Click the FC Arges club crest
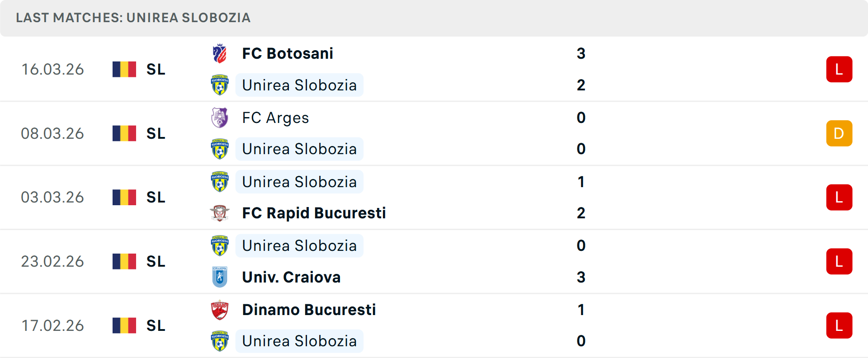The image size is (868, 358). tap(220, 118)
